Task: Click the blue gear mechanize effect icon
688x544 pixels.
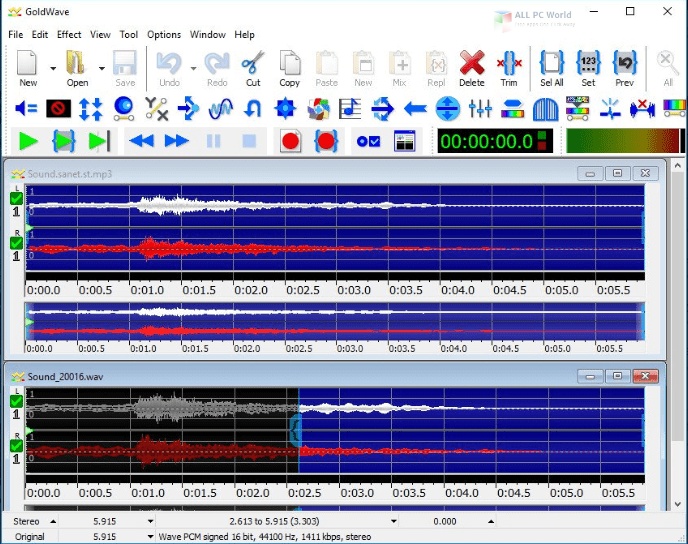Action: pos(285,108)
